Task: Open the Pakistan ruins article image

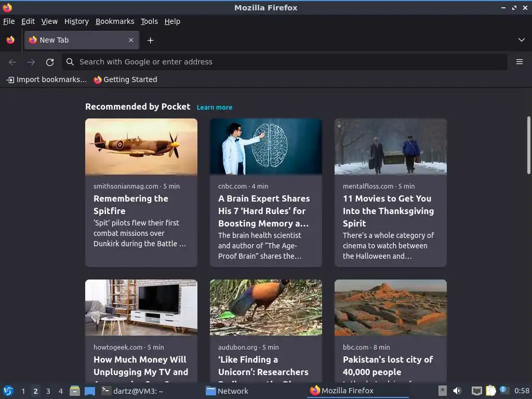Action: [x=391, y=308]
